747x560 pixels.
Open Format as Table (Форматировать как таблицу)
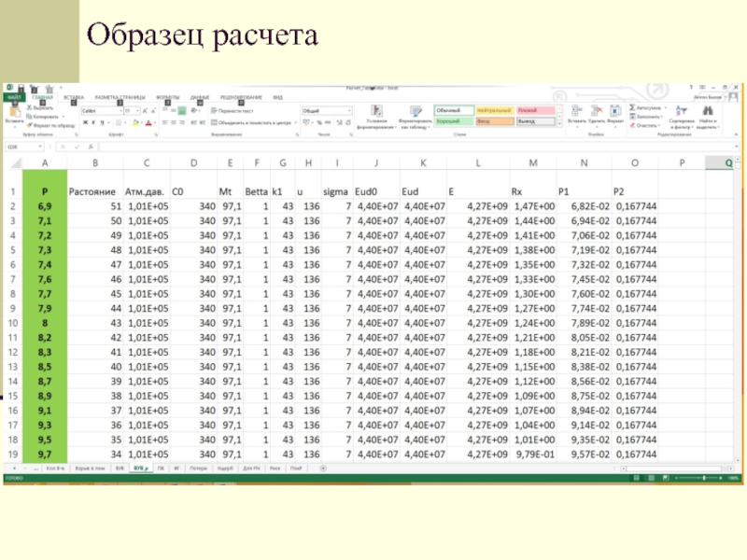416,118
